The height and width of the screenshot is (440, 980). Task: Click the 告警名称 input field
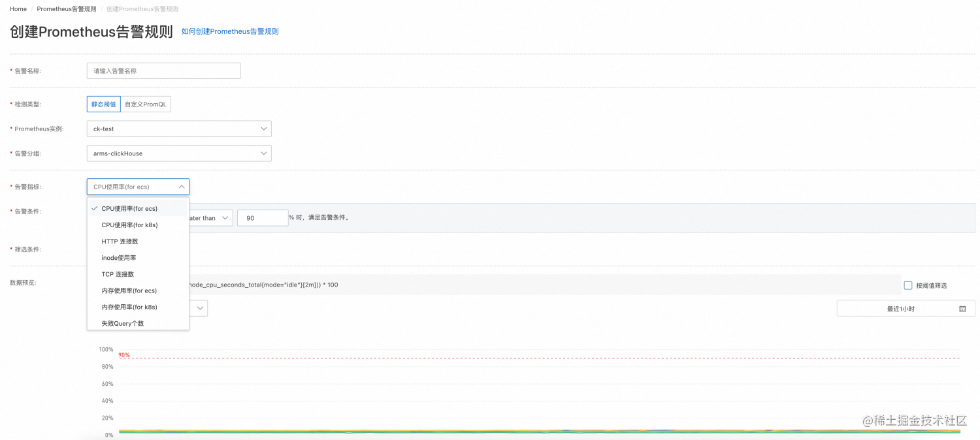point(163,71)
